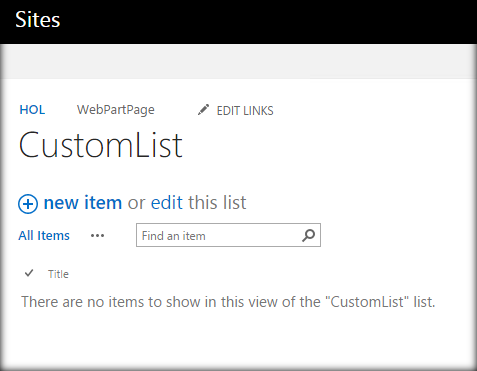Click the circled plus icon for new item
Viewport: 477px width, 371px height.
(x=28, y=204)
